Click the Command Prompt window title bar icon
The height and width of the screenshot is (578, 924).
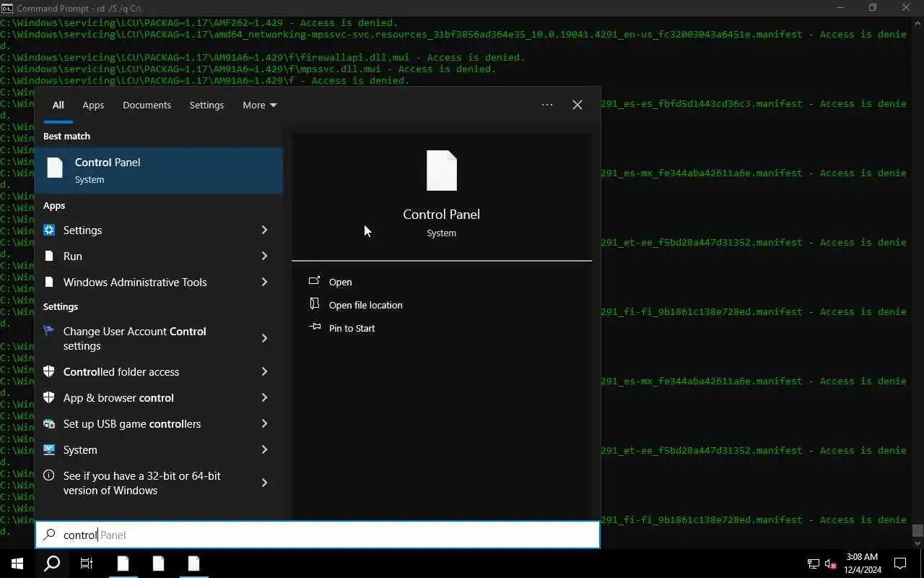pos(7,8)
